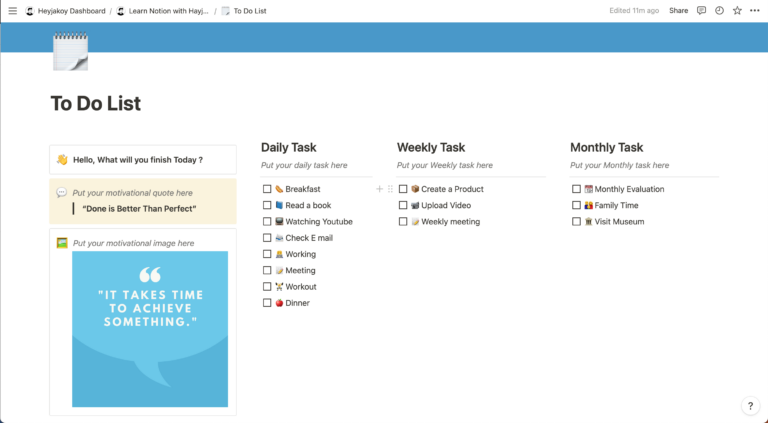
Task: Click "Put your daily task here" text
Action: point(304,165)
